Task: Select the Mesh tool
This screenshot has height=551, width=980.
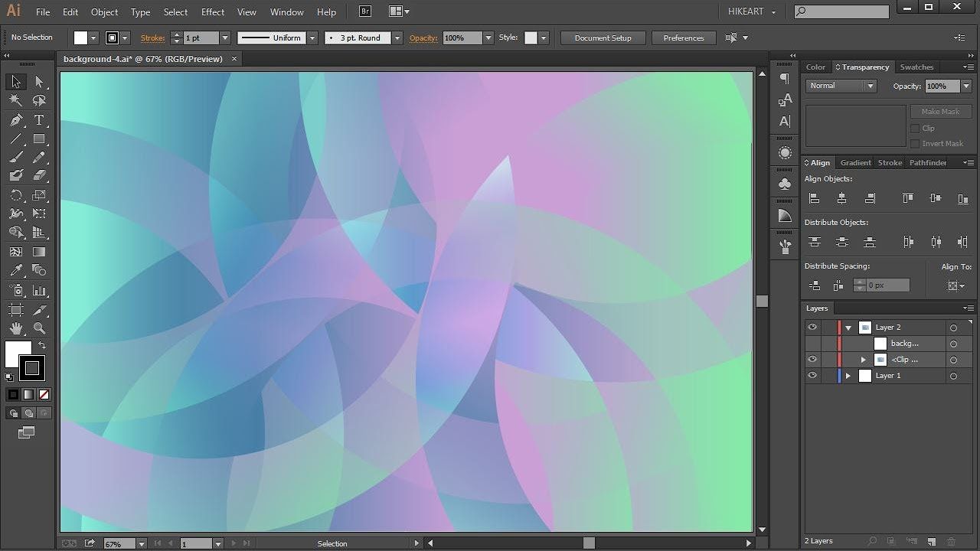Action: 16,252
